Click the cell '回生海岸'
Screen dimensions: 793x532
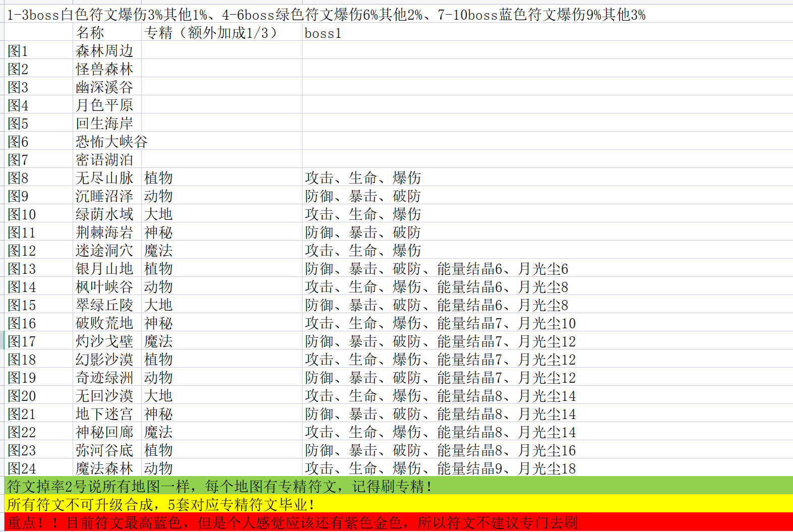[107, 123]
